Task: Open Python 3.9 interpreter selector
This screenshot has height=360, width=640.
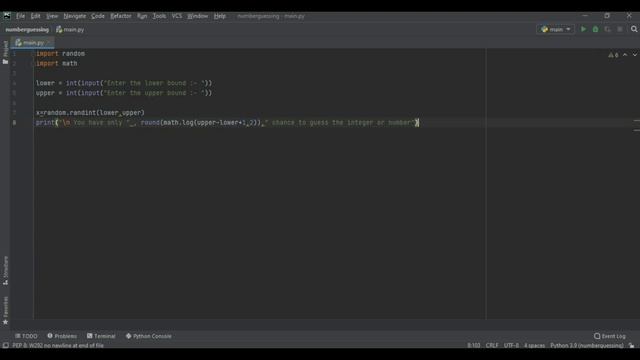Action: click(x=587, y=345)
